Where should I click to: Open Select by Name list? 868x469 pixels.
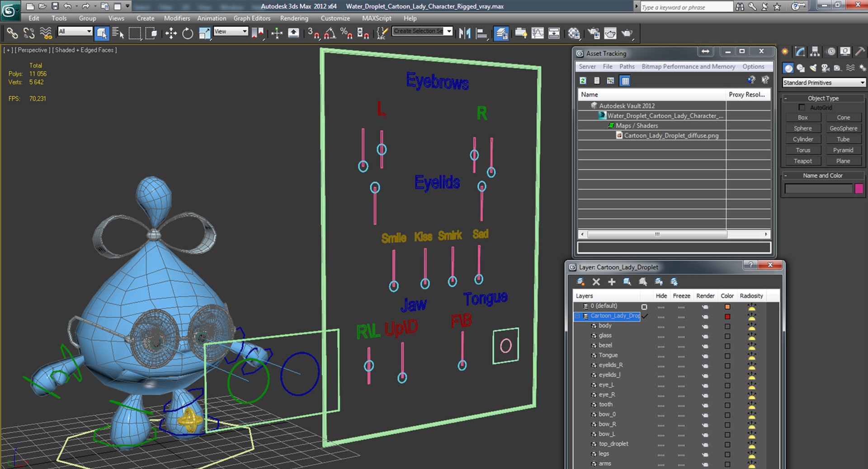(118, 33)
